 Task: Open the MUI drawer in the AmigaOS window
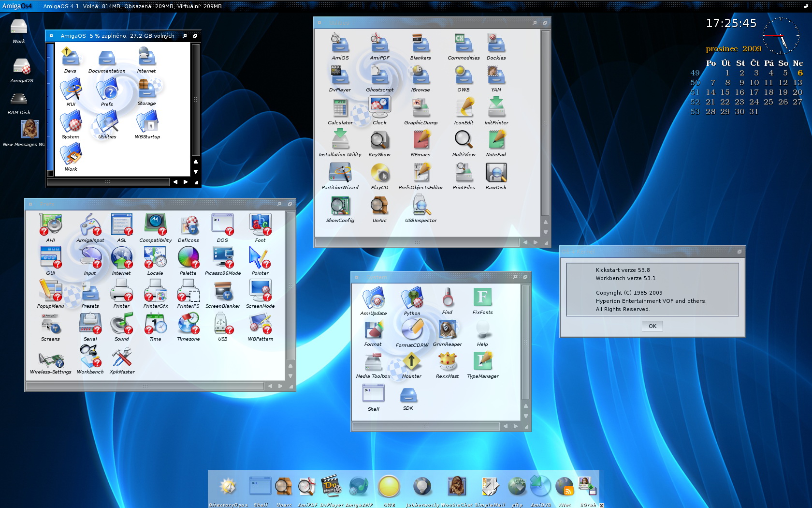[71, 90]
